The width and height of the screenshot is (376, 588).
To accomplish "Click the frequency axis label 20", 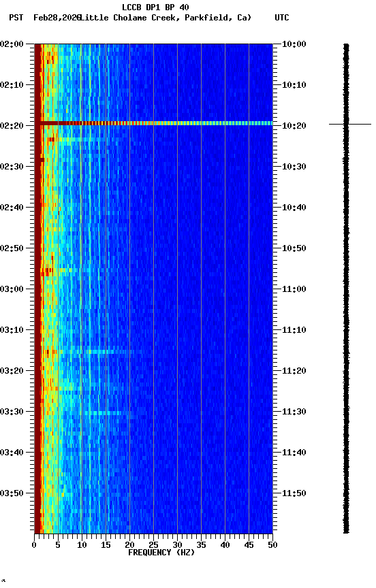I will pos(129,545).
